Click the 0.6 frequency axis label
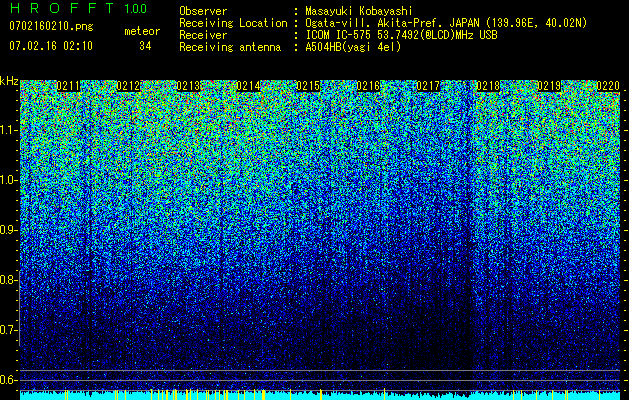 (x=8, y=380)
